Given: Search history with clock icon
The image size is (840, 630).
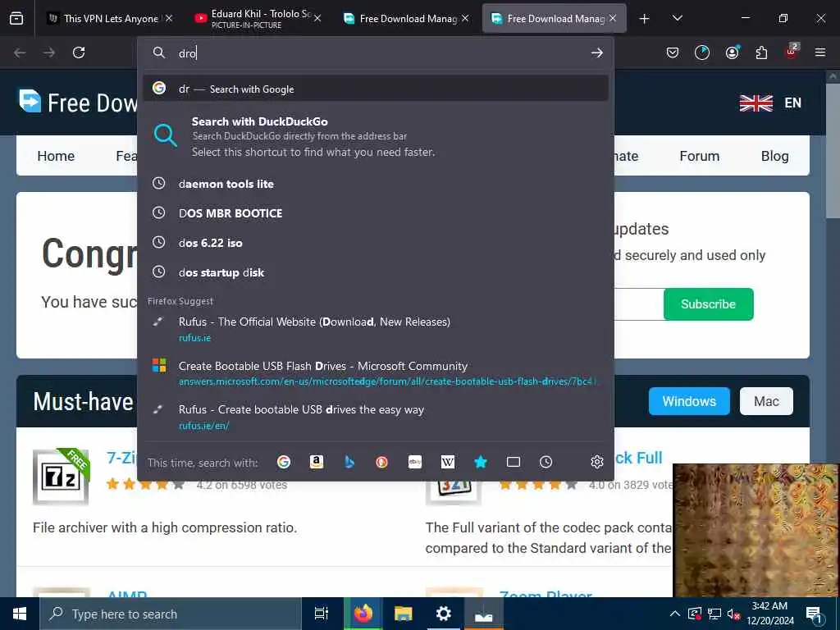Looking at the screenshot, I should [546, 462].
